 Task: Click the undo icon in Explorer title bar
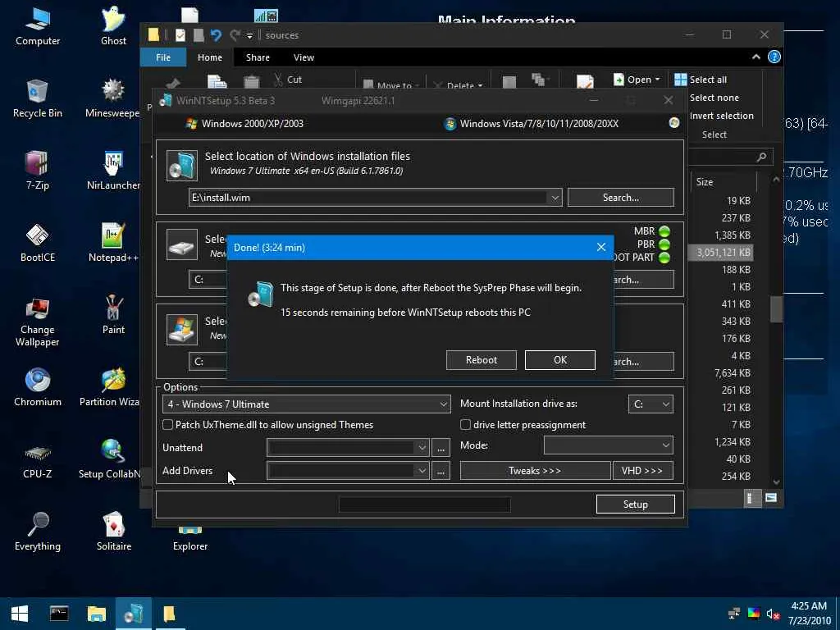point(216,35)
